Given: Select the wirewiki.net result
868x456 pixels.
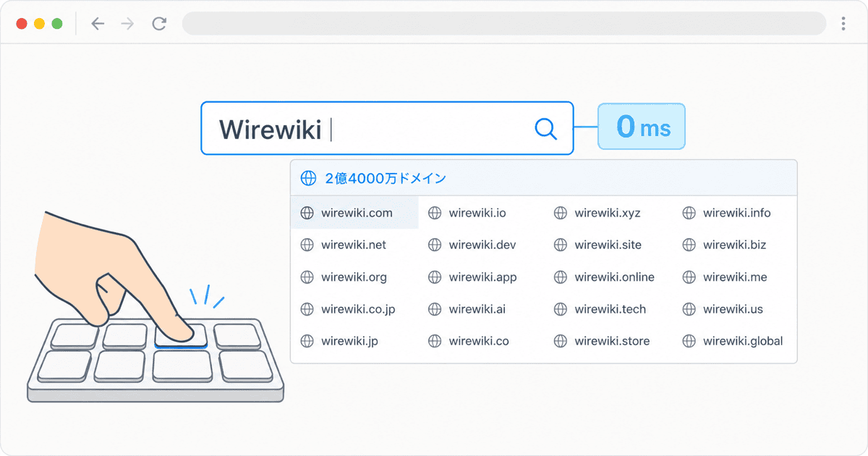Looking at the screenshot, I should tap(354, 245).
